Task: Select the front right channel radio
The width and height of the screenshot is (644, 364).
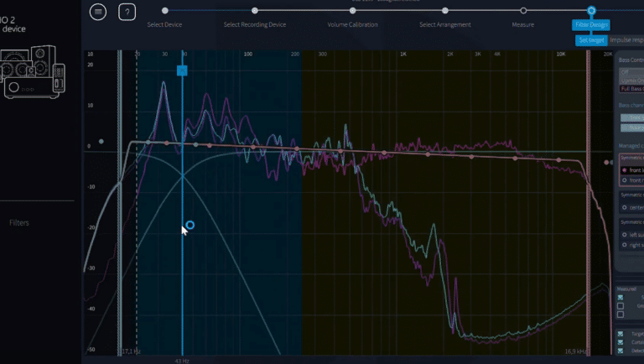Action: pyautogui.click(x=624, y=180)
